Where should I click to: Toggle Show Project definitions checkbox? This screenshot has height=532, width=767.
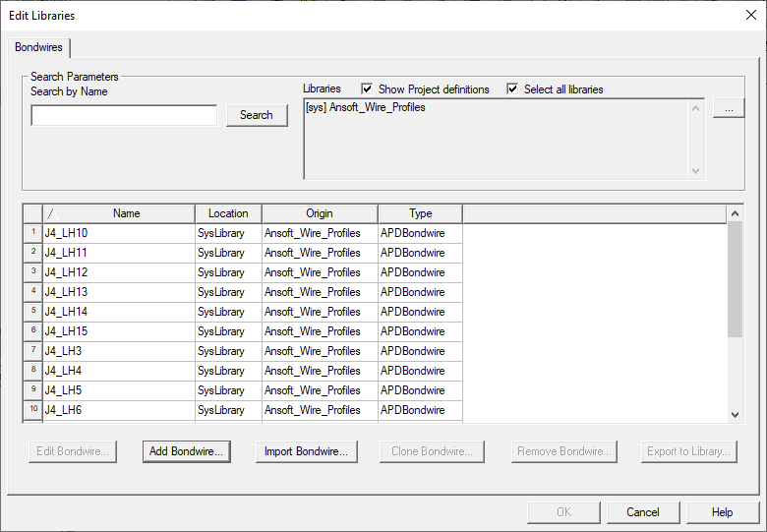[368, 89]
